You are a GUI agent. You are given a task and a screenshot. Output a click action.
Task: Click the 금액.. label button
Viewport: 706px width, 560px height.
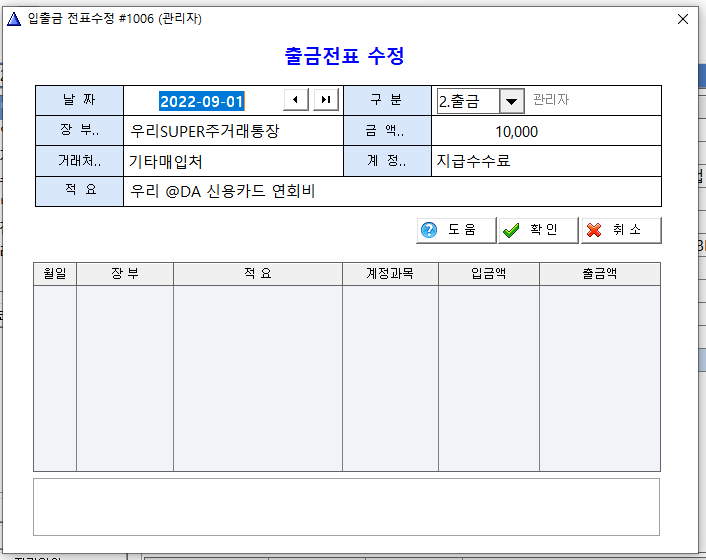point(387,131)
